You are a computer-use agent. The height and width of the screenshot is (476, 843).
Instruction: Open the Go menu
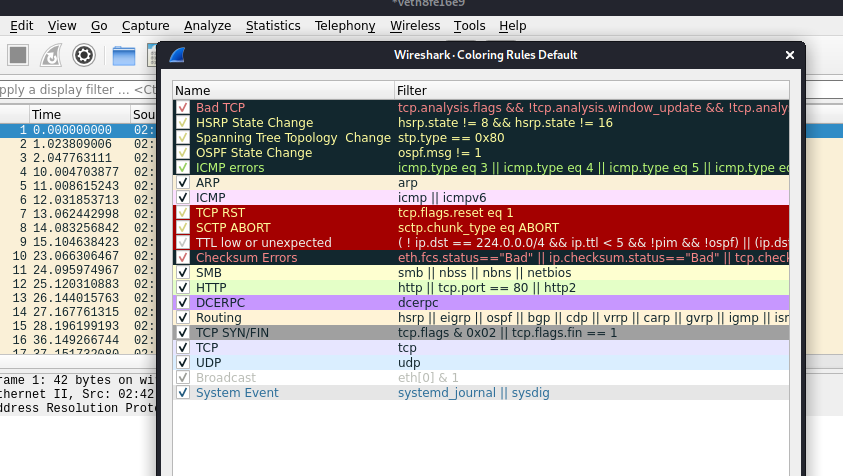(99, 26)
